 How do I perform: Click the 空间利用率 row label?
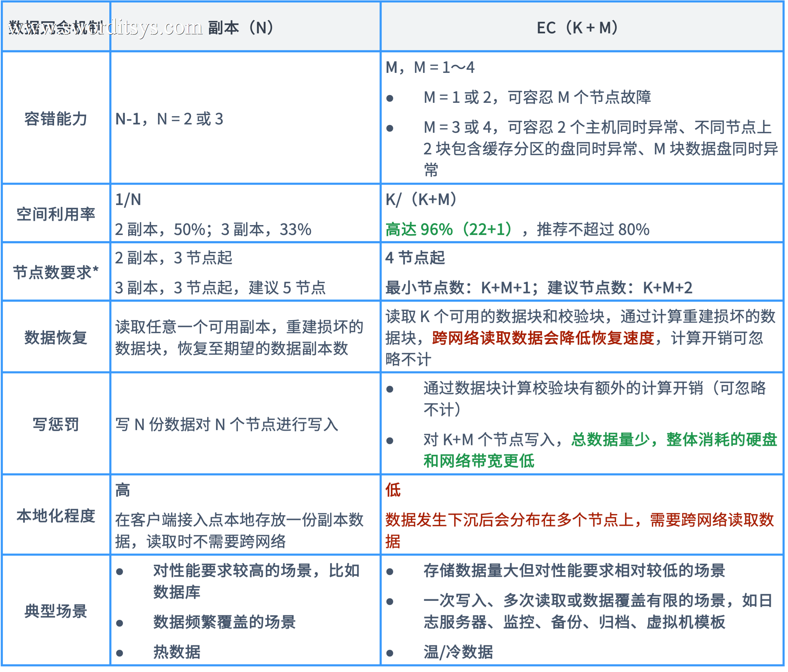coord(56,214)
